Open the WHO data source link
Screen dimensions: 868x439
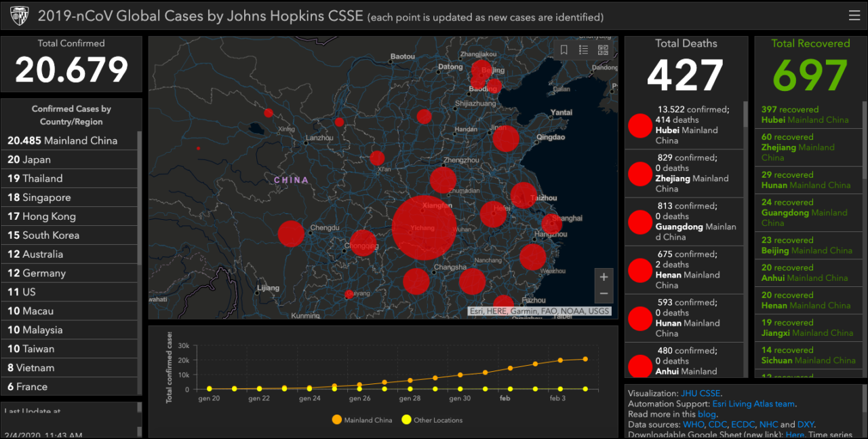tap(694, 425)
